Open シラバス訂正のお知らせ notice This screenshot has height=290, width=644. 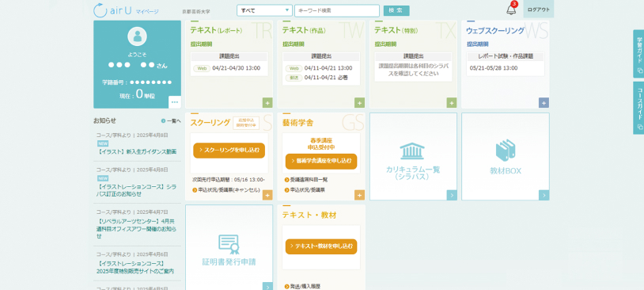(x=136, y=190)
